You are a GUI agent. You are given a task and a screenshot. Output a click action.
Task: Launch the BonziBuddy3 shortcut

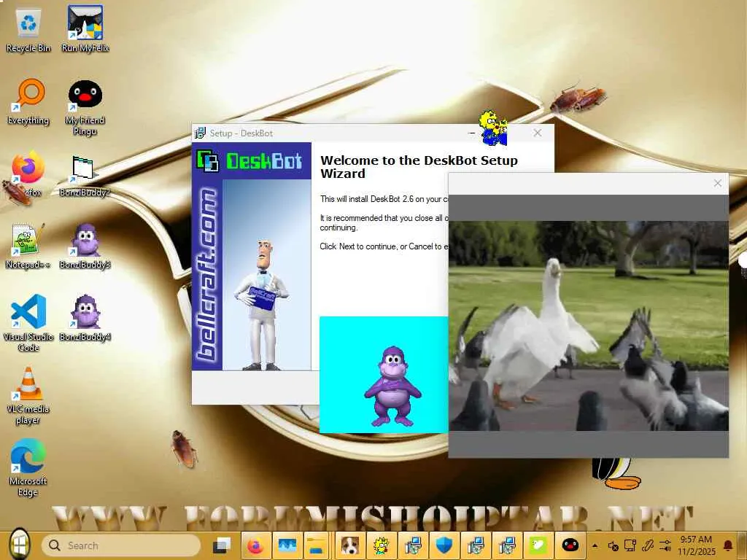[85, 246]
